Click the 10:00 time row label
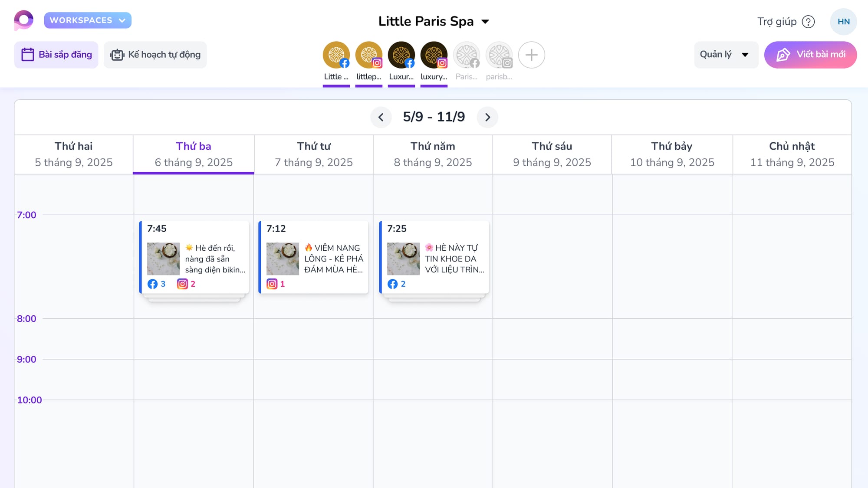 [30, 400]
